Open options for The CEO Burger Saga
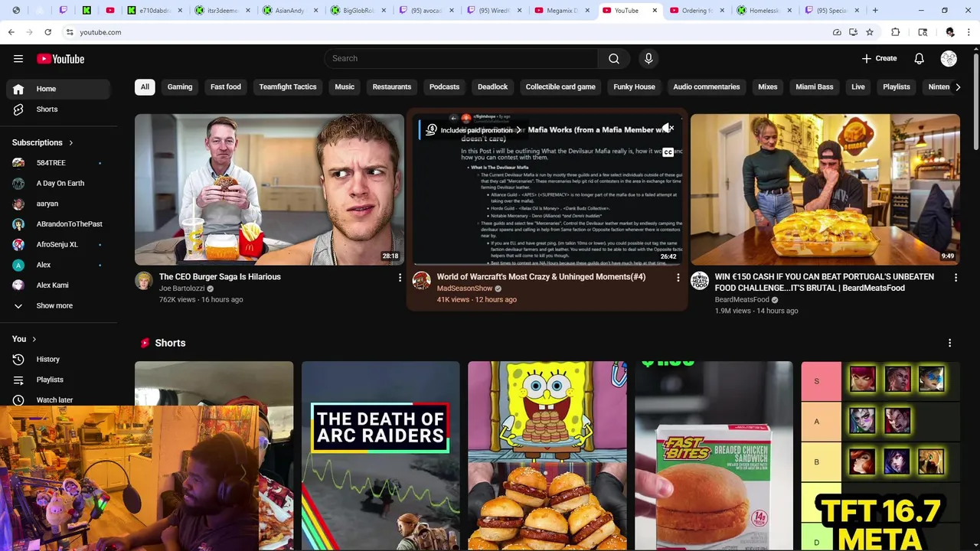 pos(400,278)
